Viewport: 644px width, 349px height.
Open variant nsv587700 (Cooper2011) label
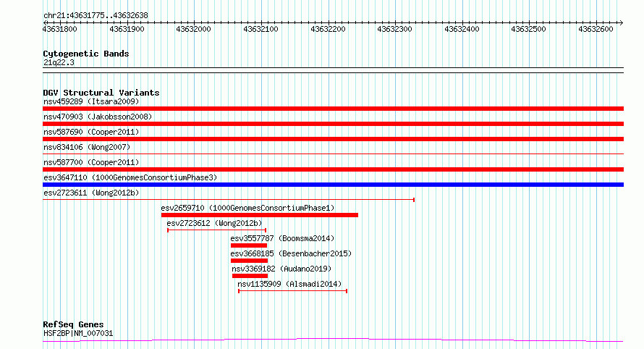coord(91,162)
